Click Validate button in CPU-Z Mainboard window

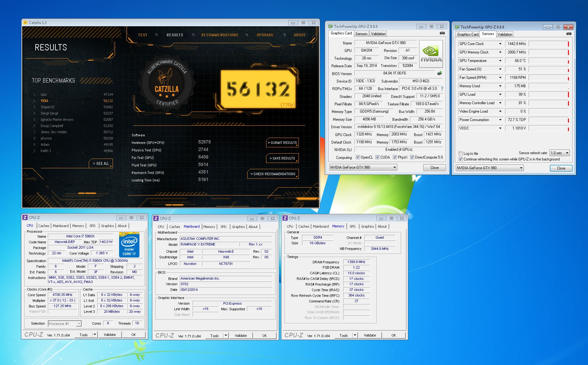(241, 336)
